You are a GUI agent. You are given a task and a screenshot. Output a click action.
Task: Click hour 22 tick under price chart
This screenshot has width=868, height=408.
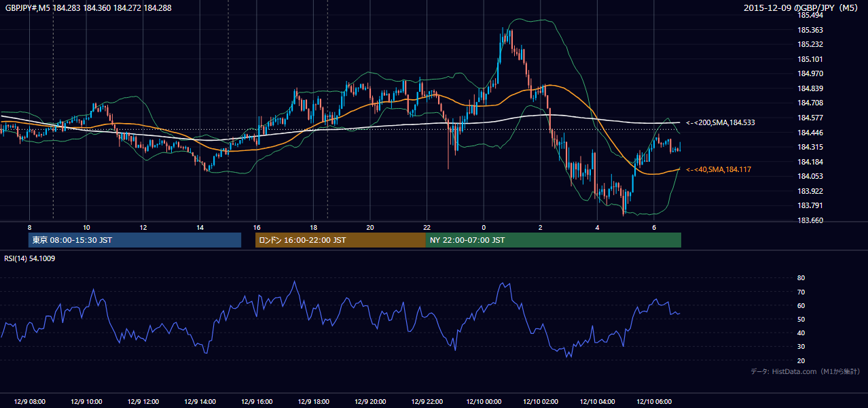point(427,227)
